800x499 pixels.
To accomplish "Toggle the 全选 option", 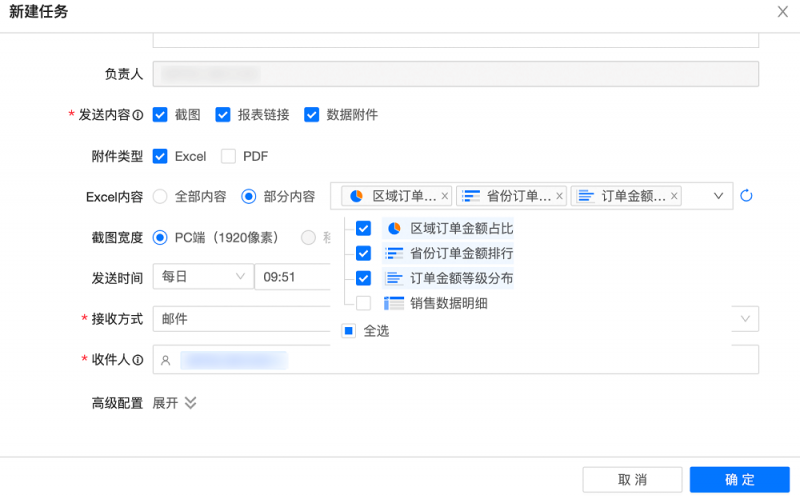I will pos(348,331).
